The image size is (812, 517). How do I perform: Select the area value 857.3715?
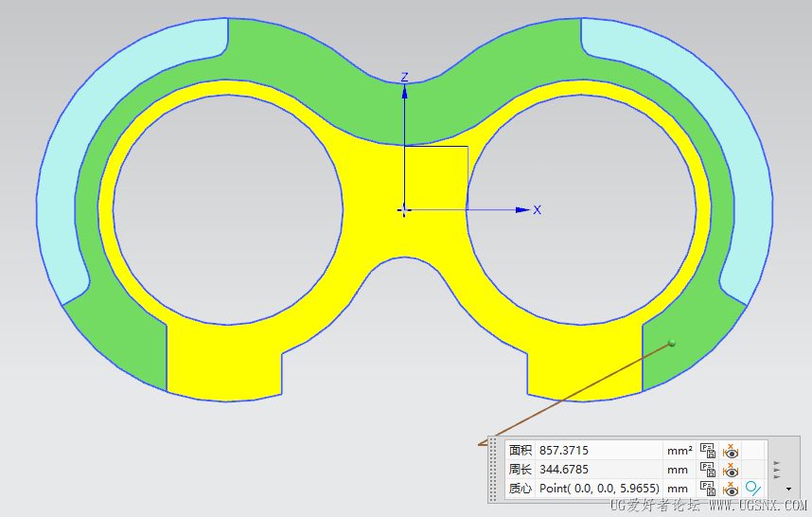pos(564,450)
